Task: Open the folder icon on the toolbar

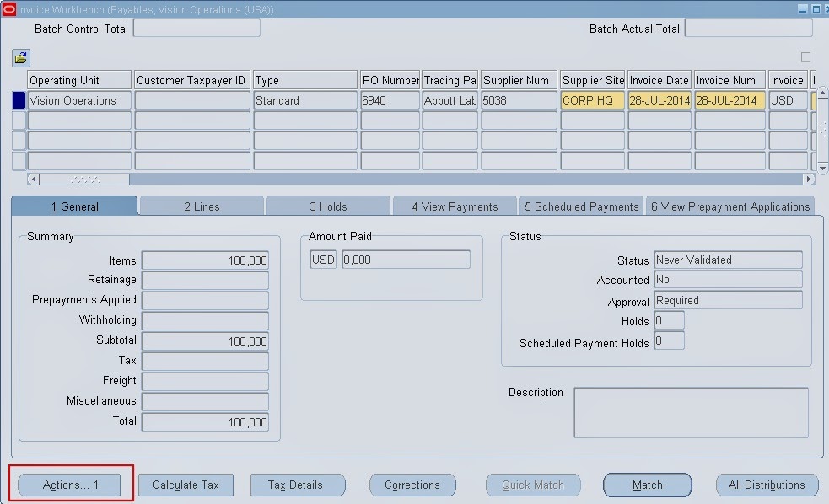Action: click(19, 57)
